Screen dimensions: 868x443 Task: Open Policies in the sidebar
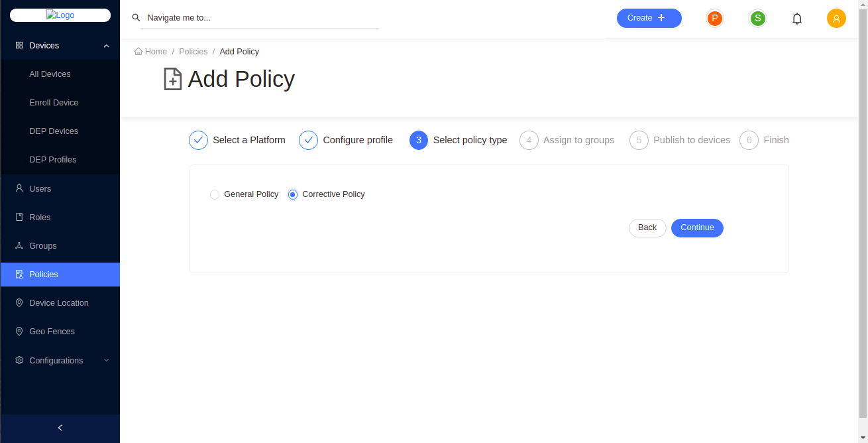[x=44, y=275]
